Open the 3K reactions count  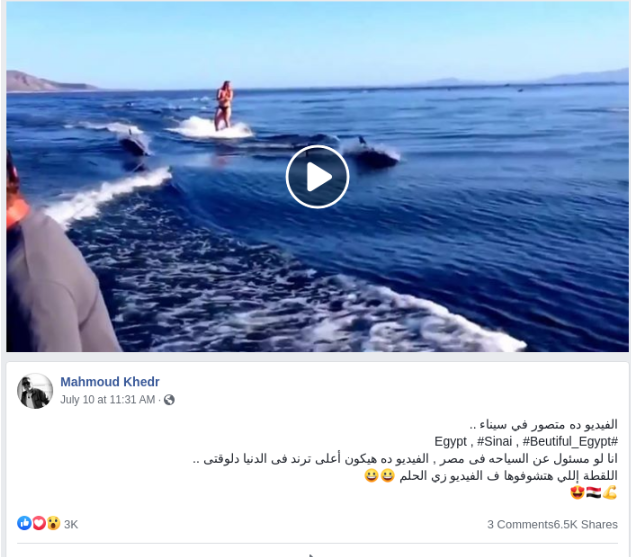71,524
